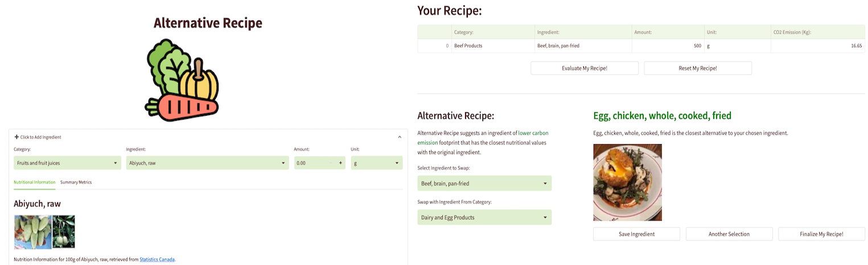
Task: Open the first Abiyuch fruit thumbnail
Action: (x=32, y=232)
